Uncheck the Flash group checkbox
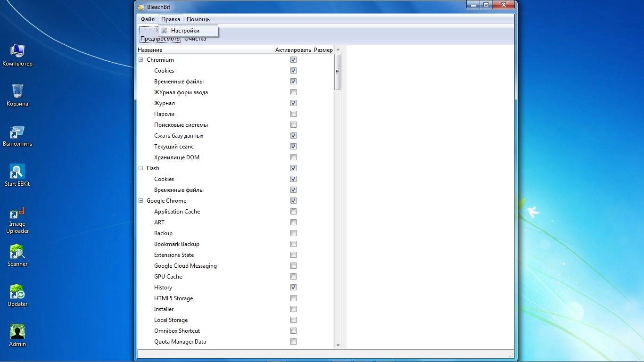 (293, 168)
